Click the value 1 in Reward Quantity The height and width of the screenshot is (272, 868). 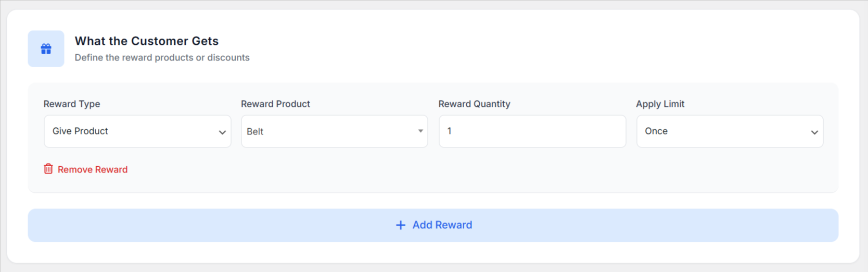pos(450,131)
